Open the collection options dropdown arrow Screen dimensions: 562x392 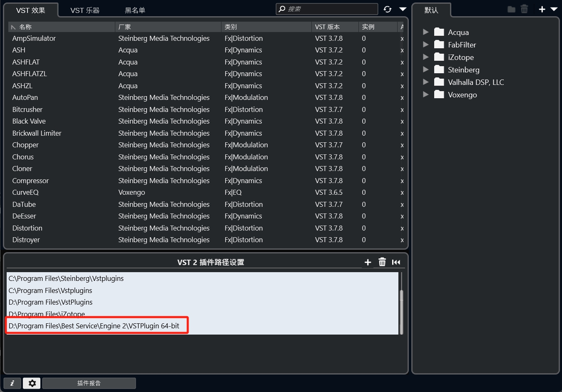[x=554, y=9]
